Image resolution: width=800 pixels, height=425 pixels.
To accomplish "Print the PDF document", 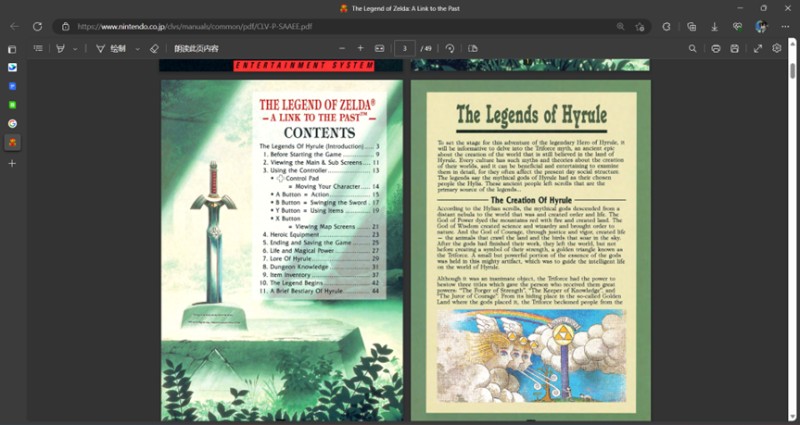I will coord(716,48).
